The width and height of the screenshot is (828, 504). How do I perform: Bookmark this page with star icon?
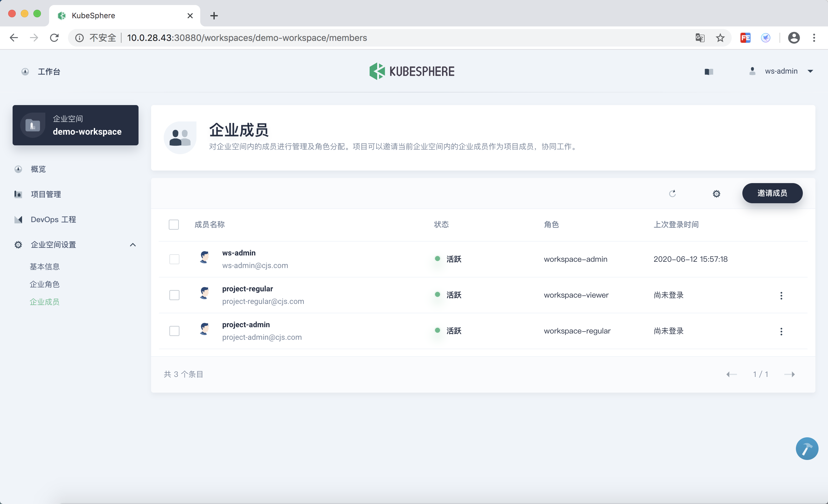pos(720,38)
